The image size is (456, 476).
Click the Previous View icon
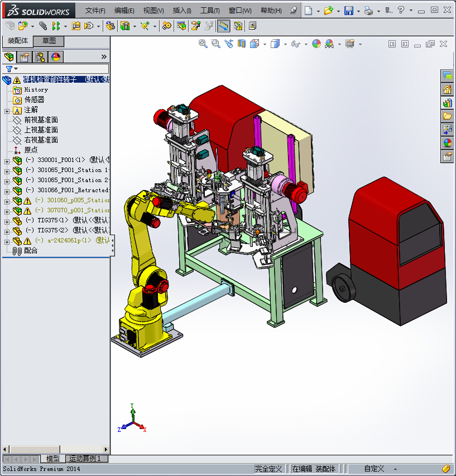(x=229, y=44)
